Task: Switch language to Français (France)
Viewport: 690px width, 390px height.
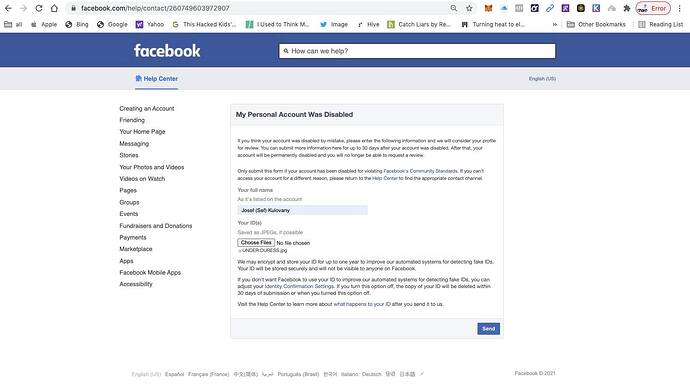Action: 209,374
